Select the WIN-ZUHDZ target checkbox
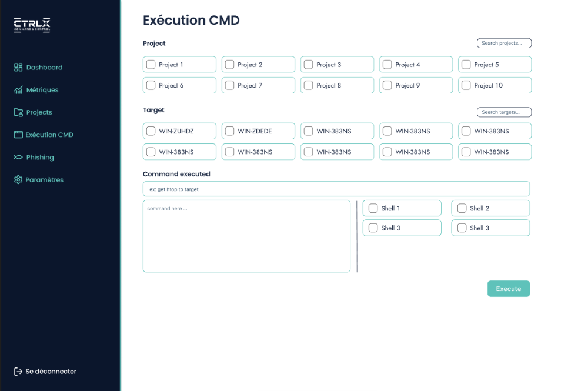 coord(151,131)
